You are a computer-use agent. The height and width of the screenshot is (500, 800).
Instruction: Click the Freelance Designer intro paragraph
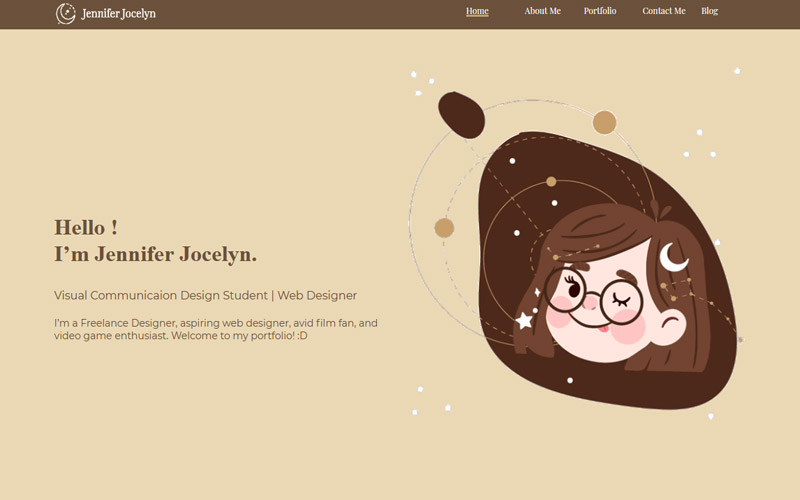[215, 329]
